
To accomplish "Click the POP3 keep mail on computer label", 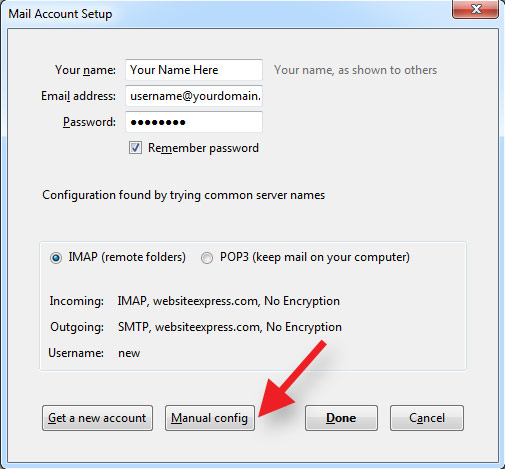I will pos(315,257).
